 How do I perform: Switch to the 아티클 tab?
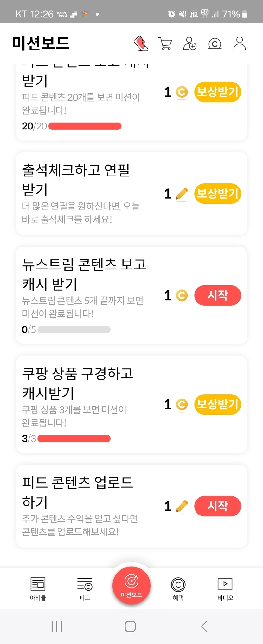[x=38, y=588]
